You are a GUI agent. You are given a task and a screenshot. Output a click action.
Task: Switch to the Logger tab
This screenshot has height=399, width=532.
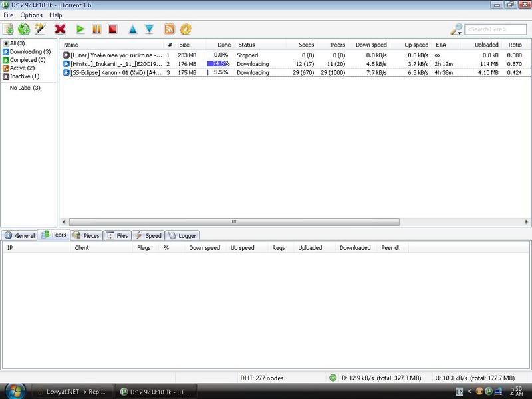[182, 235]
